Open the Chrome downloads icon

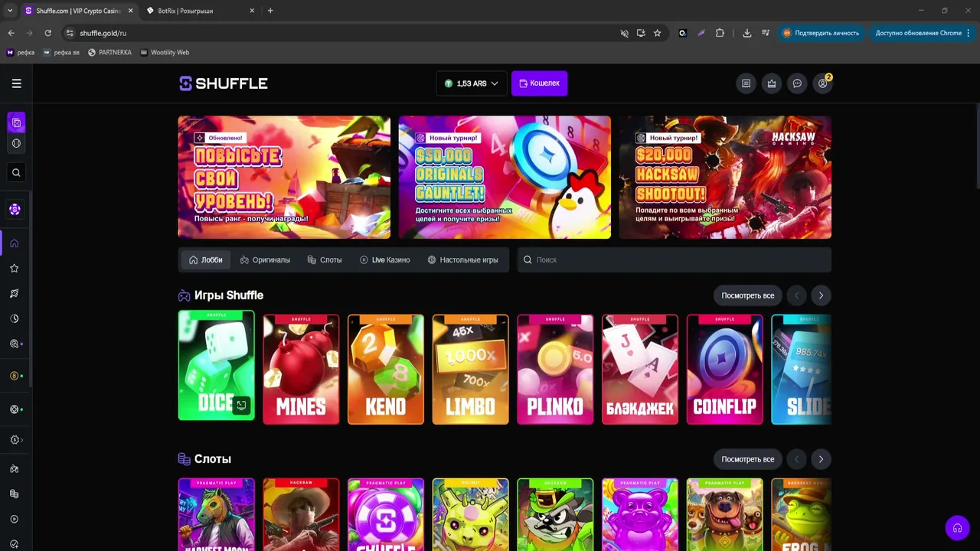point(747,33)
